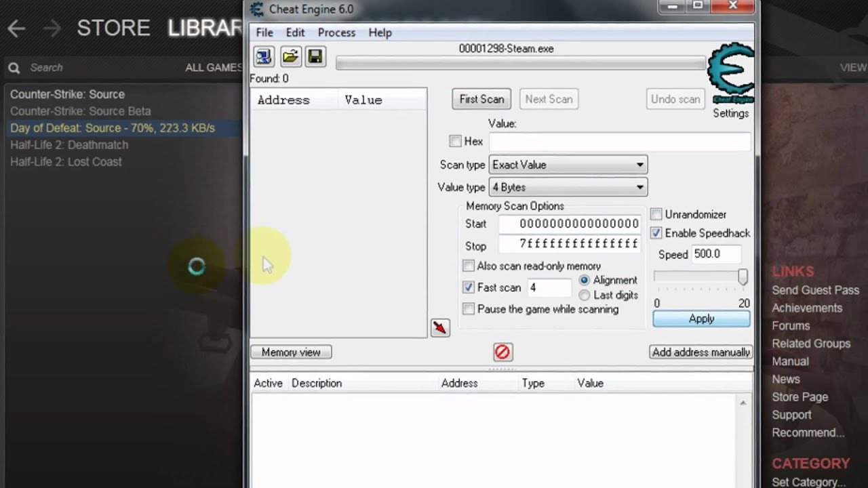The width and height of the screenshot is (868, 488).
Task: Toggle the Fast scan checkbox
Action: click(x=469, y=287)
